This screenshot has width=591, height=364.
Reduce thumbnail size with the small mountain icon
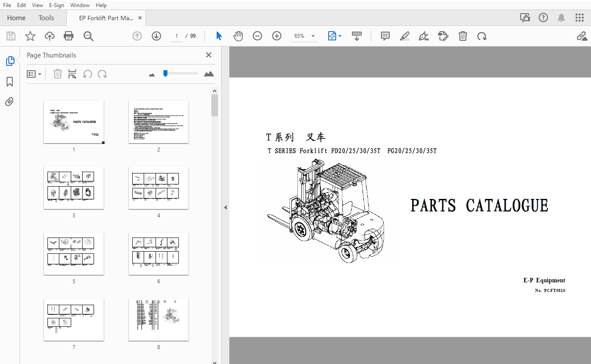[x=152, y=75]
